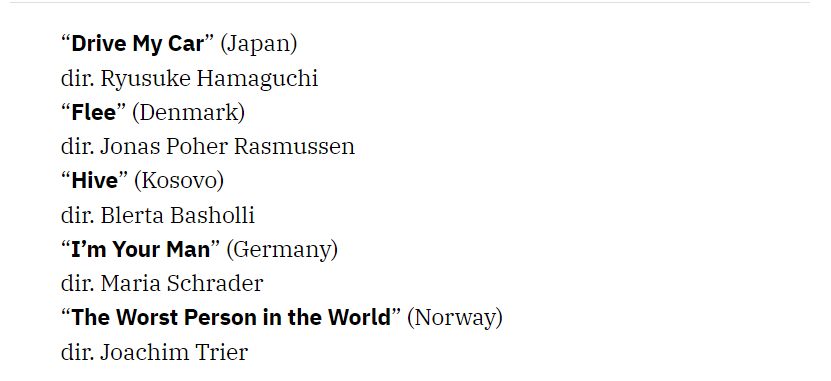Screen dimensions: 831x381
Task: Click director name Maria Schrader
Action: point(182,283)
